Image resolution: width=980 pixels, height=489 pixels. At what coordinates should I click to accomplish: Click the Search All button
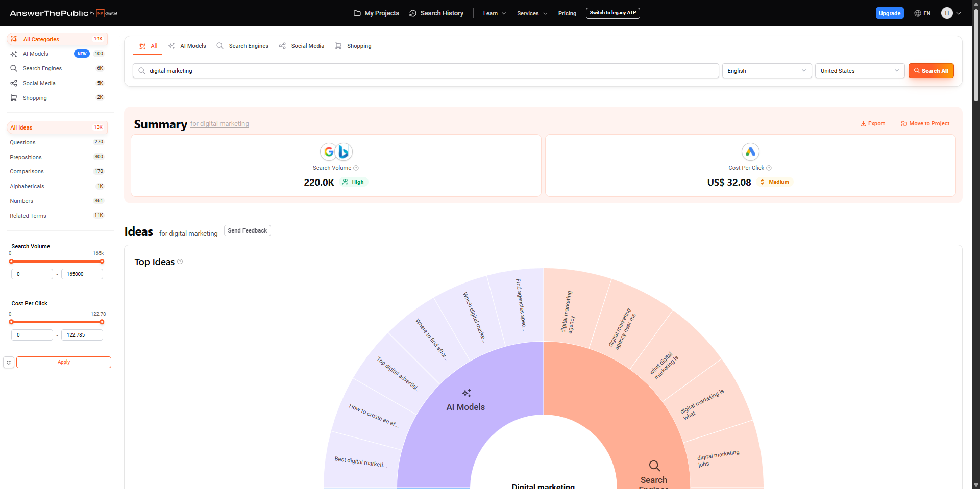pos(931,71)
